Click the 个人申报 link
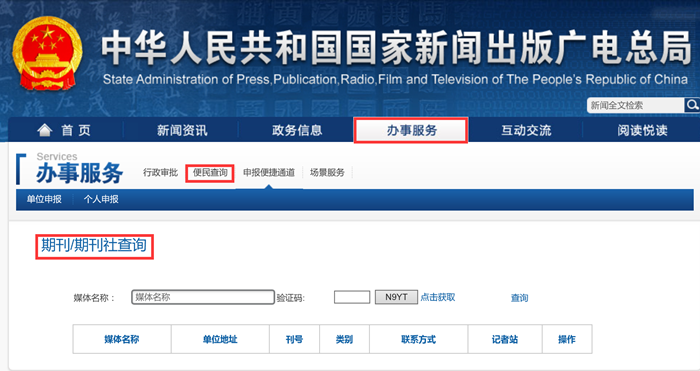This screenshot has height=371, width=700. (x=101, y=199)
